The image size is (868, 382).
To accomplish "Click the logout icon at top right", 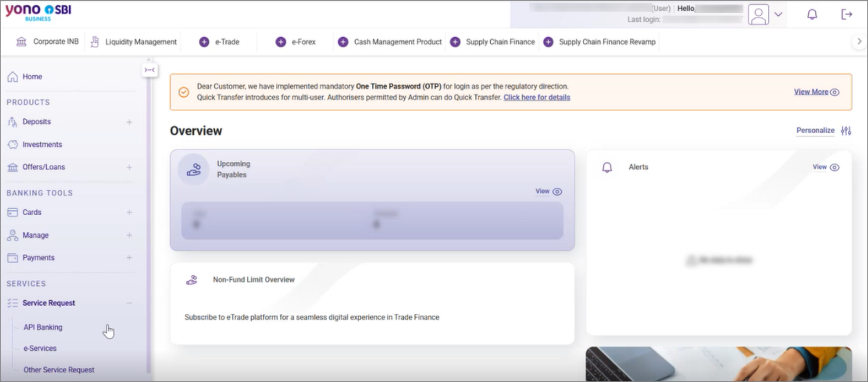I will [847, 14].
